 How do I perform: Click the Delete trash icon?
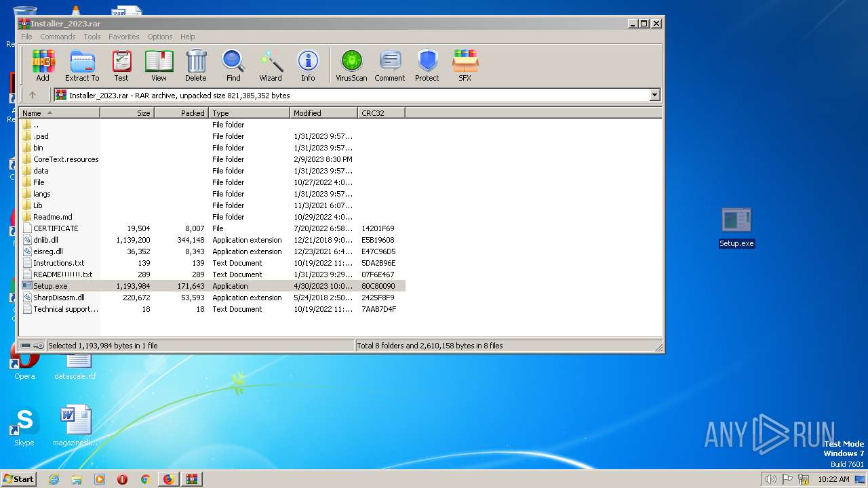tap(196, 66)
